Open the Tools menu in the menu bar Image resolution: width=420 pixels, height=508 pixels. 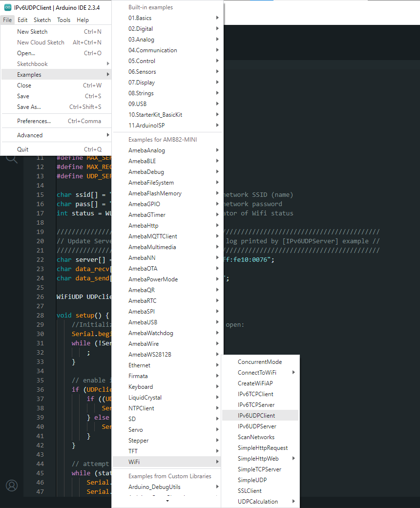(63, 20)
